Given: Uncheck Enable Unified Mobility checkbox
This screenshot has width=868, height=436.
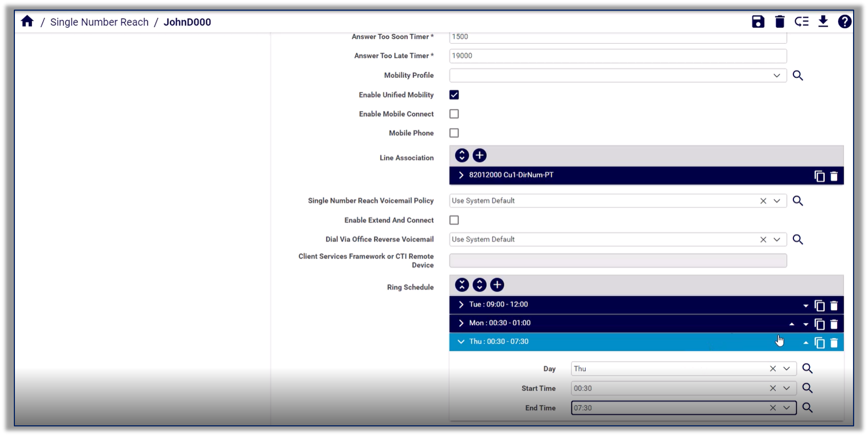Looking at the screenshot, I should (454, 95).
